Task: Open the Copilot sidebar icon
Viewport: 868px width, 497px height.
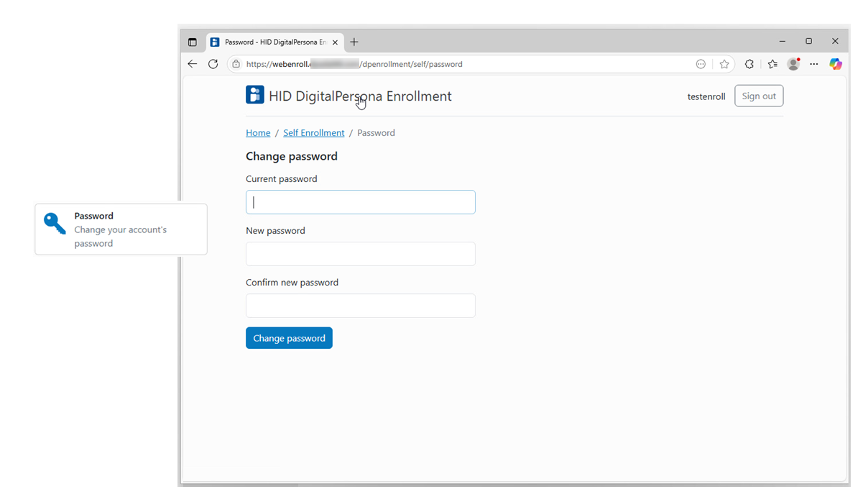Action: click(835, 64)
